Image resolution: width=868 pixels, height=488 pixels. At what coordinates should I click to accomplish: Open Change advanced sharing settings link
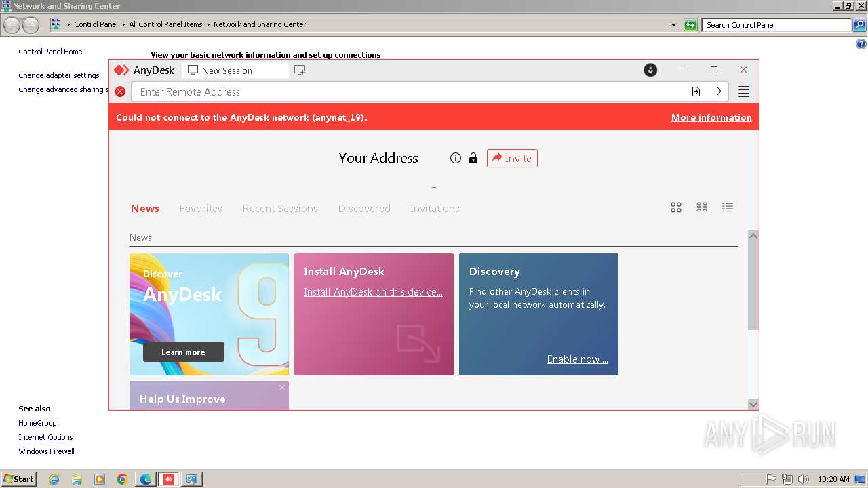point(63,89)
